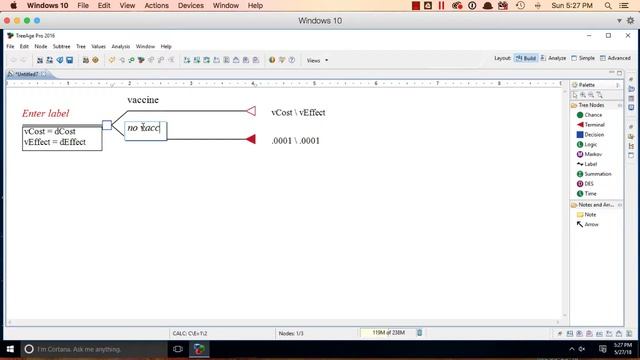The height and width of the screenshot is (360, 640).
Task: Open the Windows Start button
Action: tap(10, 349)
